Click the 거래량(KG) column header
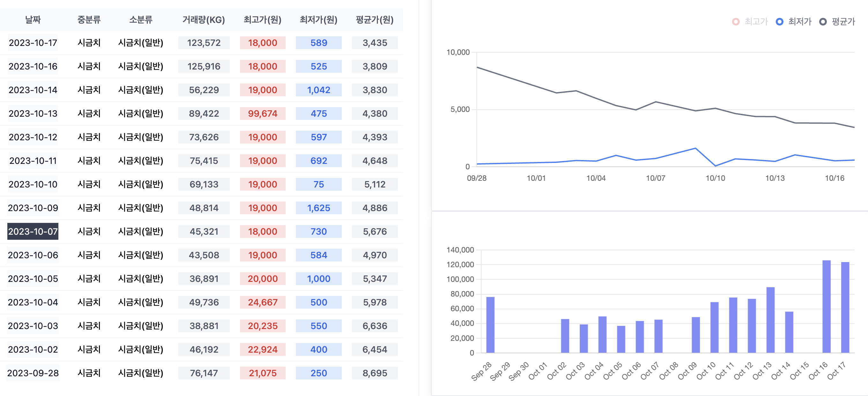This screenshot has width=868, height=396. click(x=204, y=19)
